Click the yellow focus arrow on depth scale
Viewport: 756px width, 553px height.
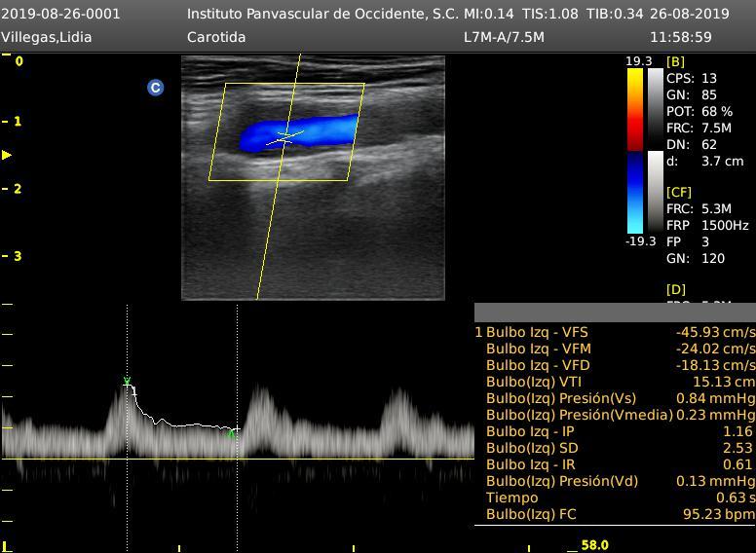tap(7, 155)
